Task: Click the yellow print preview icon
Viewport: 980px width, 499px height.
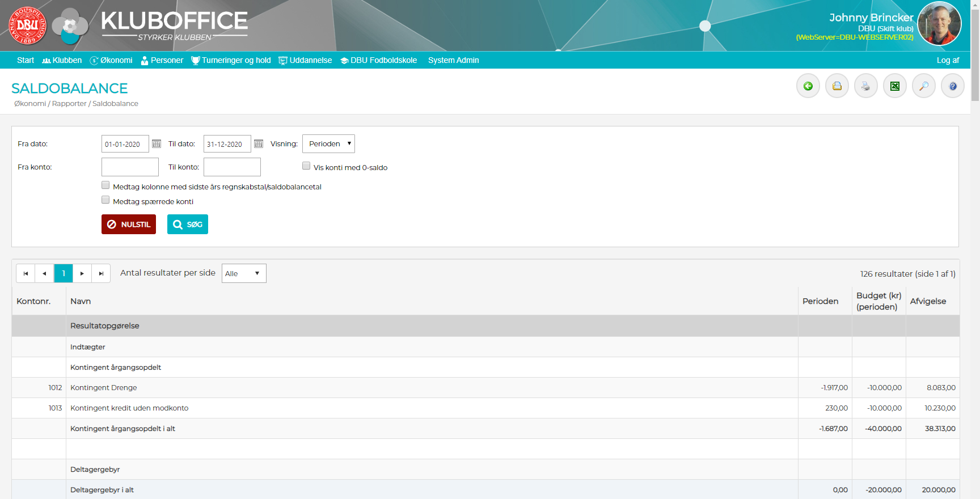Action: coord(837,86)
